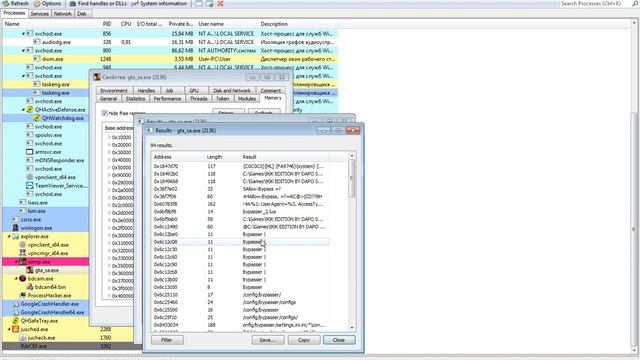This screenshot has width=640, height=360.
Task: Collapse the jusched.exe tree node
Action: (x=9, y=329)
